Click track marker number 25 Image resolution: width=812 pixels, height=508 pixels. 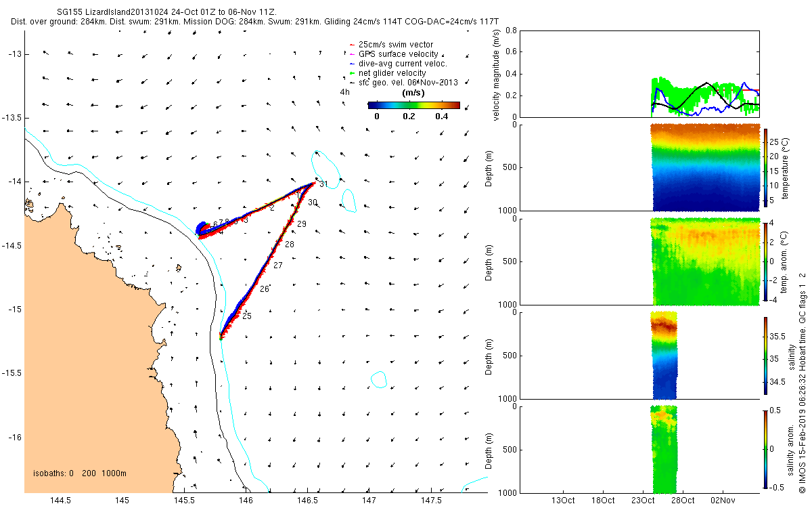[247, 316]
